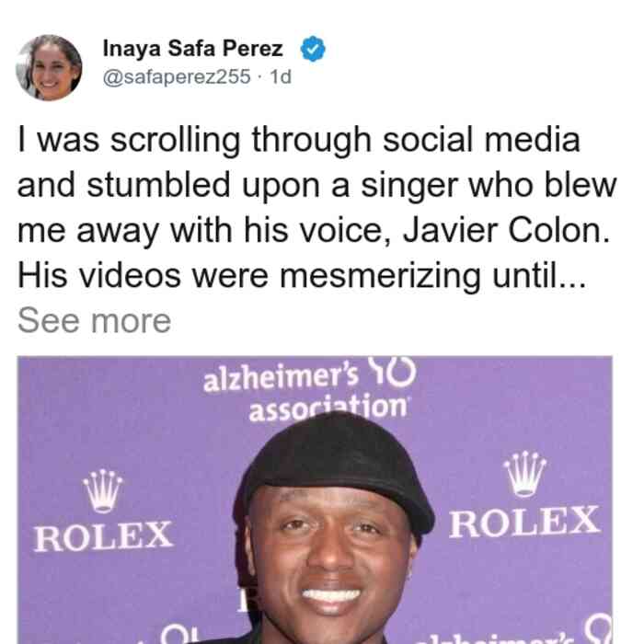Visit the @safaperez255 handle
The width and height of the screenshot is (644, 644).
pyautogui.click(x=177, y=76)
